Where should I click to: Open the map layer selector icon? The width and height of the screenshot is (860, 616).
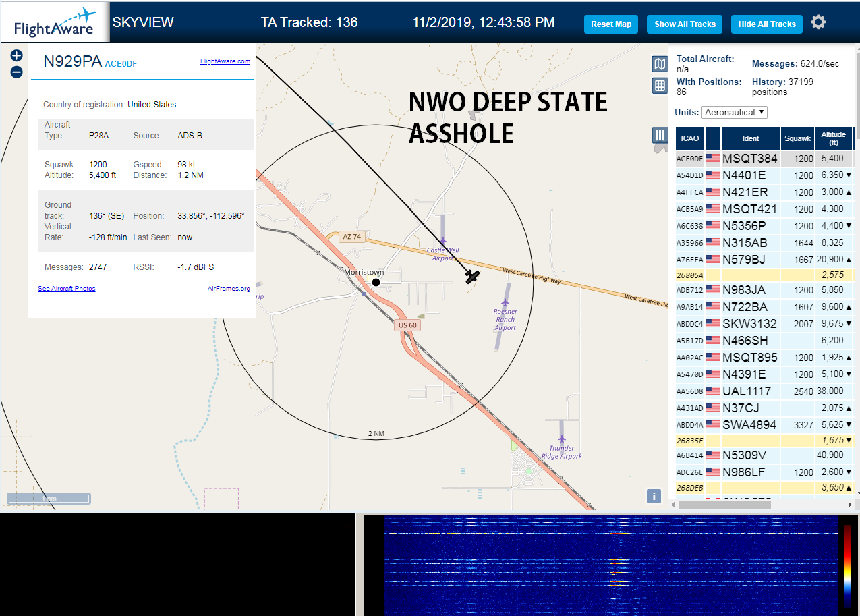click(660, 64)
